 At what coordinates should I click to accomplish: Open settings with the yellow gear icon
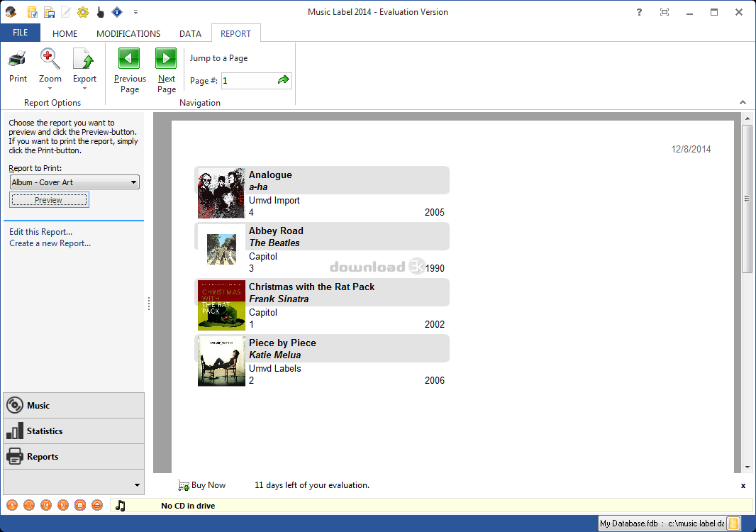pos(83,12)
